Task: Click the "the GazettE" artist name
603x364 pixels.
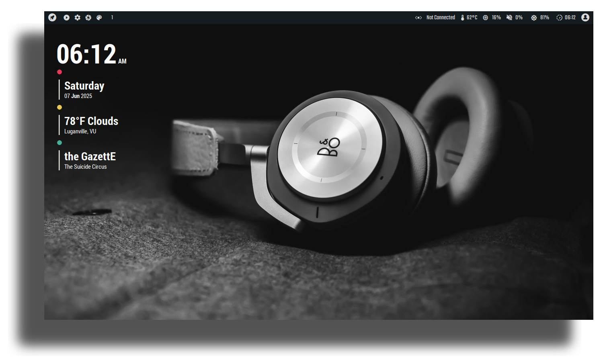Action: (90, 156)
